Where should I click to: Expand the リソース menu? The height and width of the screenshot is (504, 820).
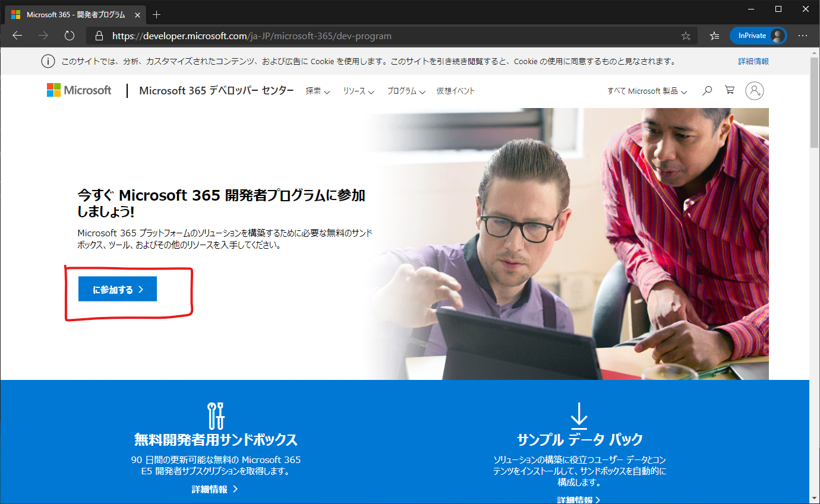[358, 91]
